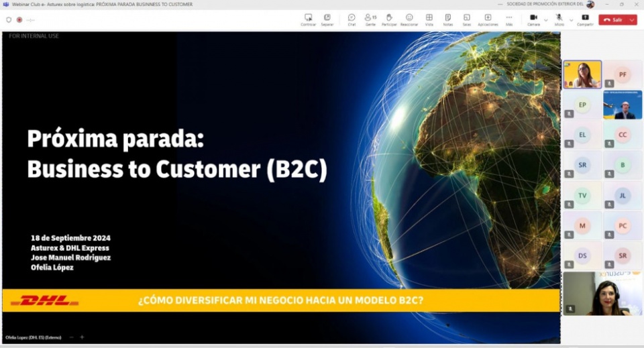This screenshot has height=348, width=644.
Task: Show the Gente participants list
Action: coord(370,17)
